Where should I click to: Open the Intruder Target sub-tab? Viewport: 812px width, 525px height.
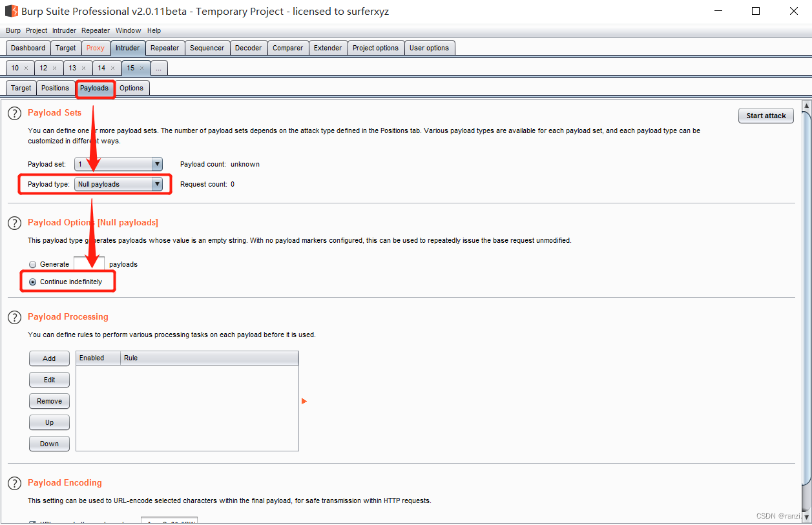pyautogui.click(x=21, y=88)
